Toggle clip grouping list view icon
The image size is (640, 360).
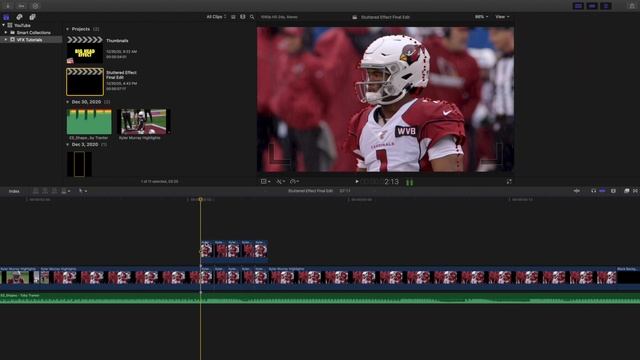[x=233, y=17]
